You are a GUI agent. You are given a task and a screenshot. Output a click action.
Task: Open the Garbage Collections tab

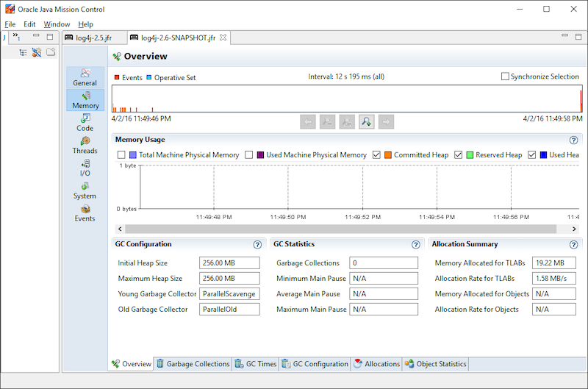click(193, 364)
